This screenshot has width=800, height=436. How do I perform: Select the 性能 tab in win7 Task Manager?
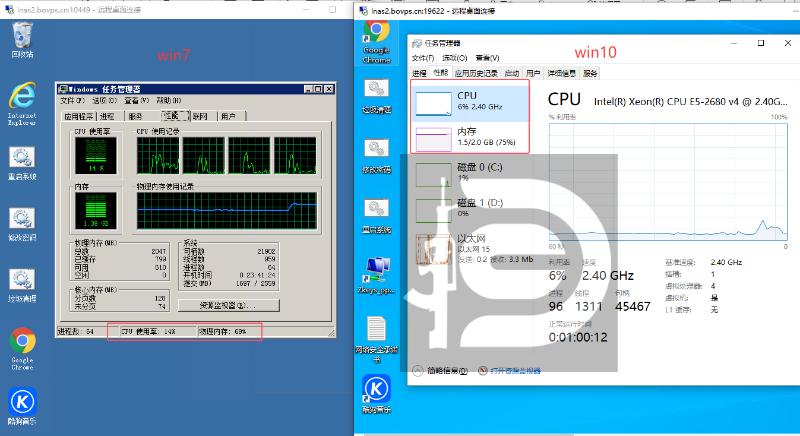click(175, 115)
